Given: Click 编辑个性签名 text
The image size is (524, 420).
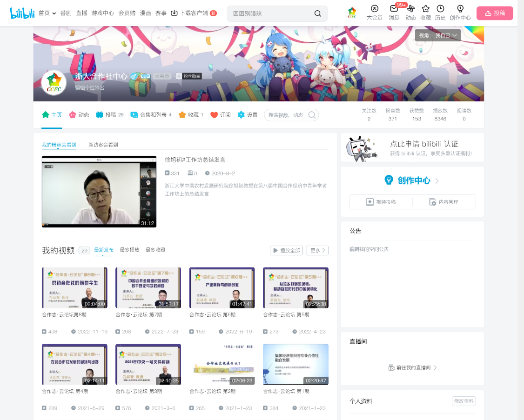Looking at the screenshot, I should point(89,88).
